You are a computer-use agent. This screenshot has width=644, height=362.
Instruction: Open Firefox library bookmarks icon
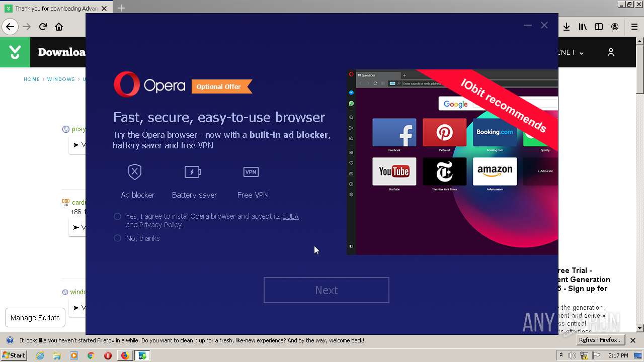583,27
